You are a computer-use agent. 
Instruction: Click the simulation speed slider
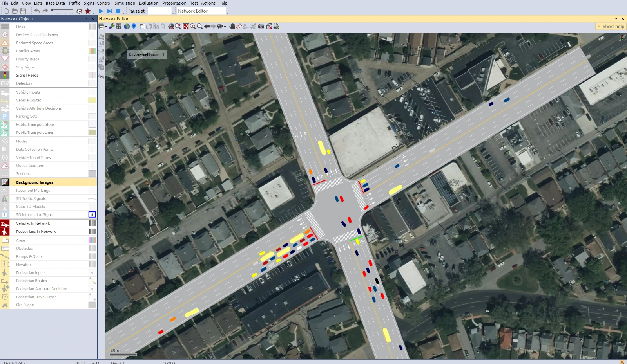click(62, 11)
